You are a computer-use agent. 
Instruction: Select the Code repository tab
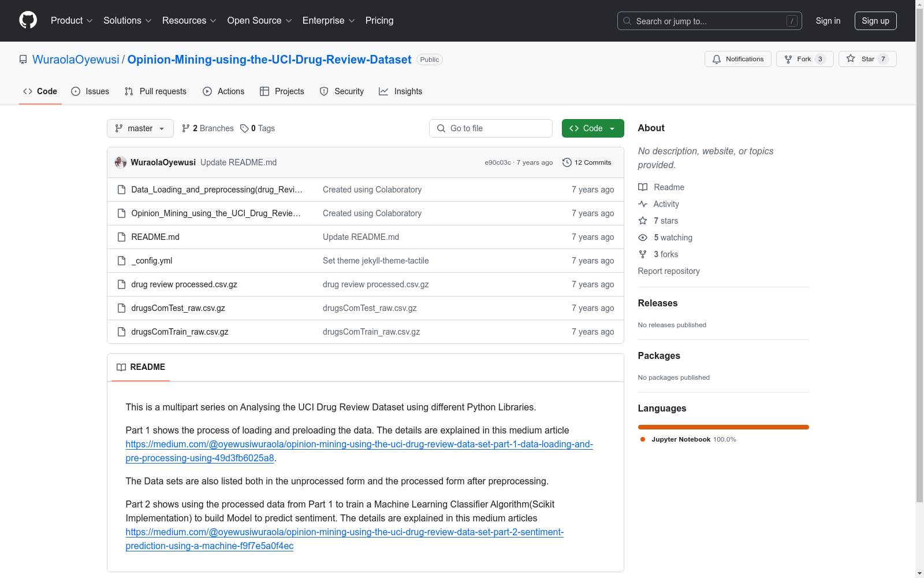pyautogui.click(x=40, y=91)
